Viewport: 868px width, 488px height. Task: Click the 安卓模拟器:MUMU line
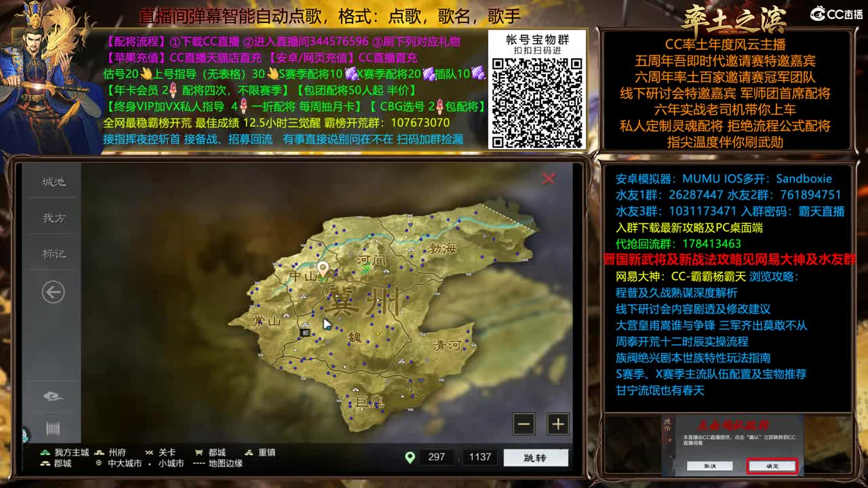pos(724,179)
